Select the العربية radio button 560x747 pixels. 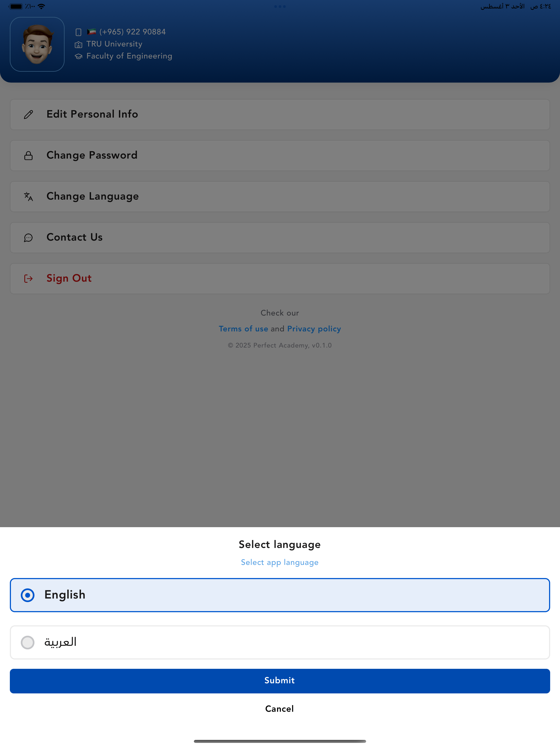pos(28,642)
